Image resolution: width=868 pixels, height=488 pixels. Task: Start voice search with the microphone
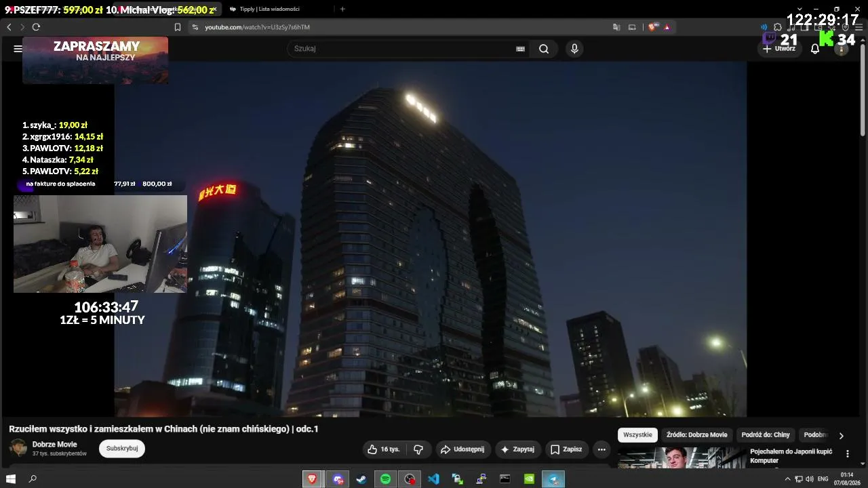click(574, 49)
